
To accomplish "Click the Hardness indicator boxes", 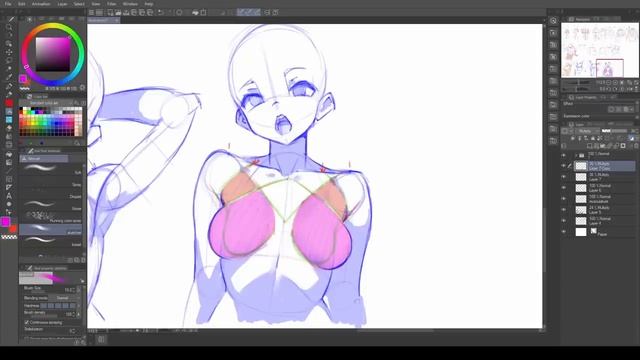I will click(x=58, y=306).
